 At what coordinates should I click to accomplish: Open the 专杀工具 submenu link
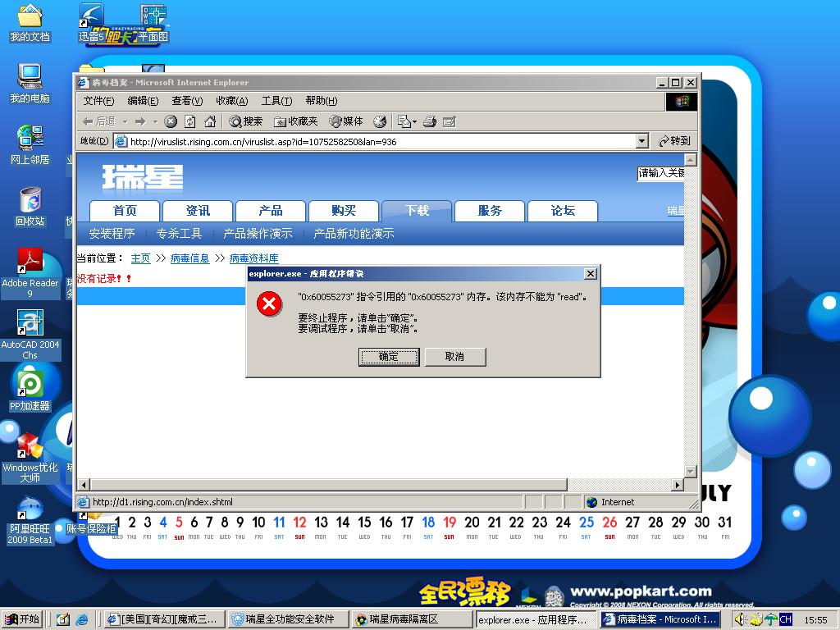pos(179,234)
